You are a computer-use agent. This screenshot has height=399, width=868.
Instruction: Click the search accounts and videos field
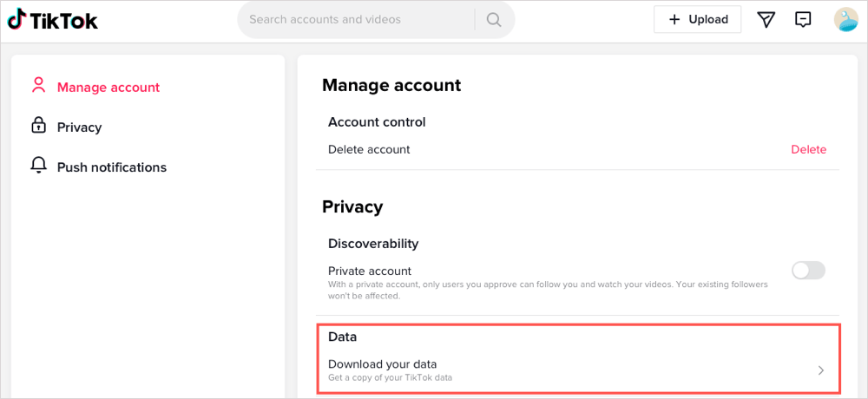coord(356,19)
